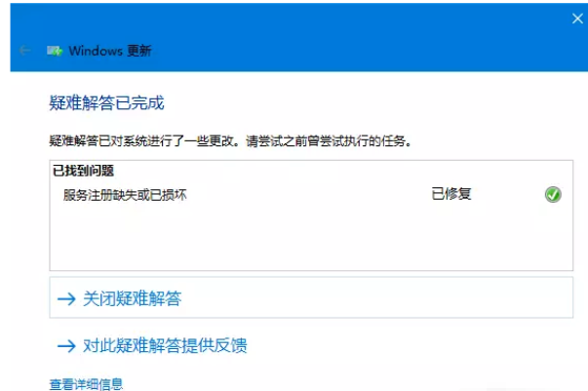Click the 疑难解答已对系统进行了一些更改 description text
This screenshot has height=391, width=588.
231,141
